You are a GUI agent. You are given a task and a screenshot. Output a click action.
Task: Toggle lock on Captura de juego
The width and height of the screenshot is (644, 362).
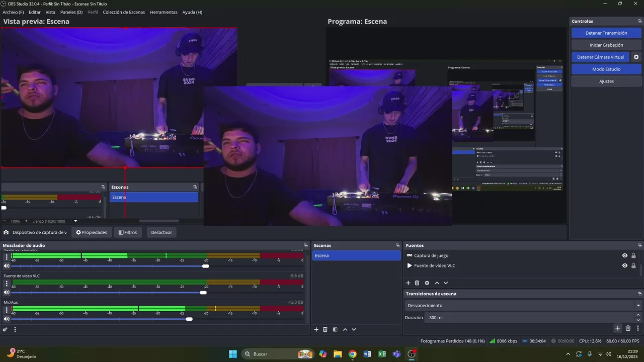633,255
